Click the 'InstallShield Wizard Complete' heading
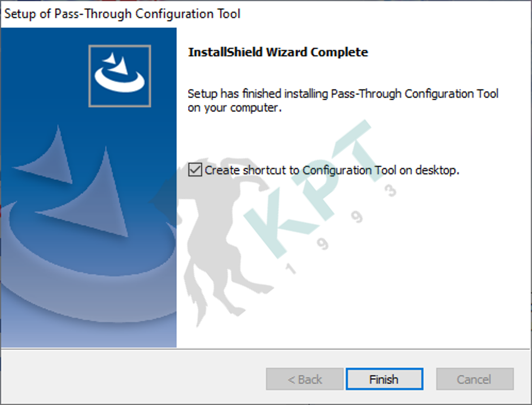 [x=278, y=52]
